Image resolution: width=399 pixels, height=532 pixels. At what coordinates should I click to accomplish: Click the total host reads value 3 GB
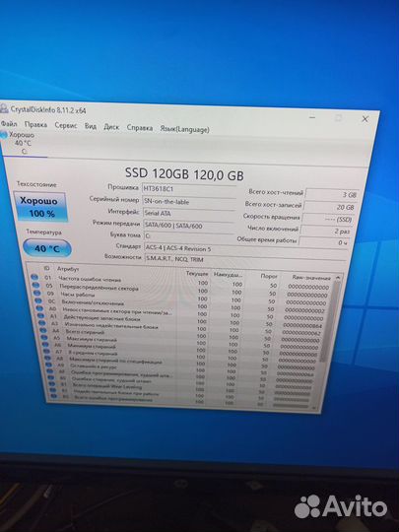(x=331, y=195)
